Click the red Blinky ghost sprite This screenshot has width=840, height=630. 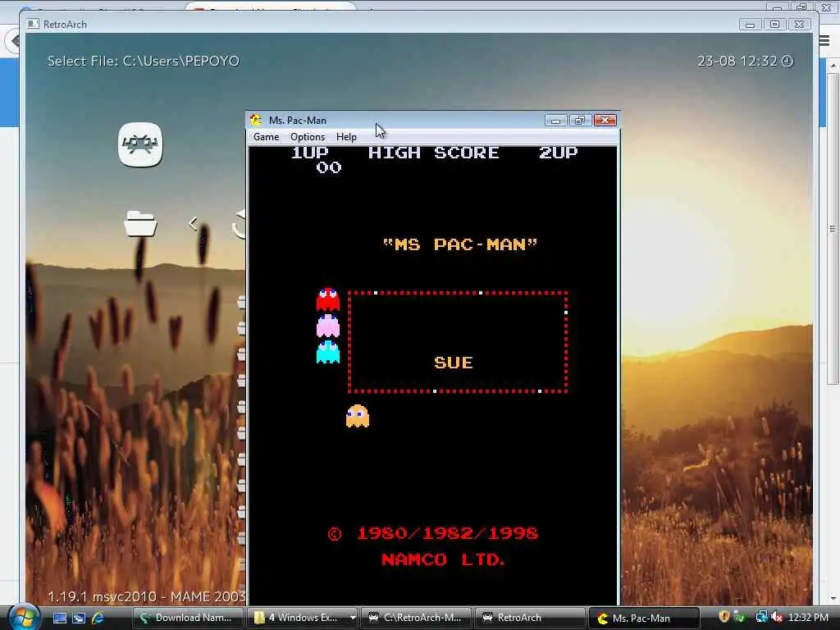(328, 299)
